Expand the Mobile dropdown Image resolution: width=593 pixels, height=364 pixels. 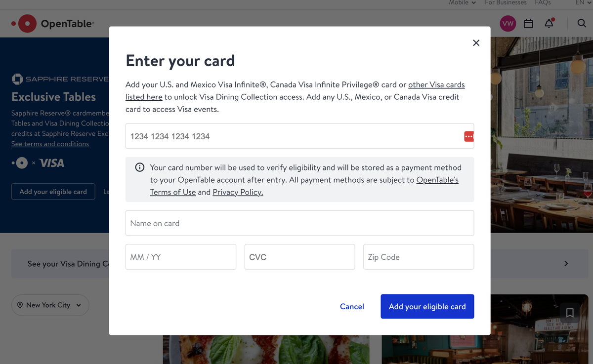(462, 3)
